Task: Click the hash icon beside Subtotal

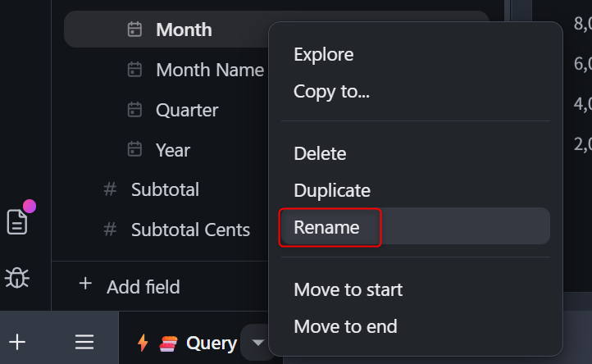Action: (110, 190)
